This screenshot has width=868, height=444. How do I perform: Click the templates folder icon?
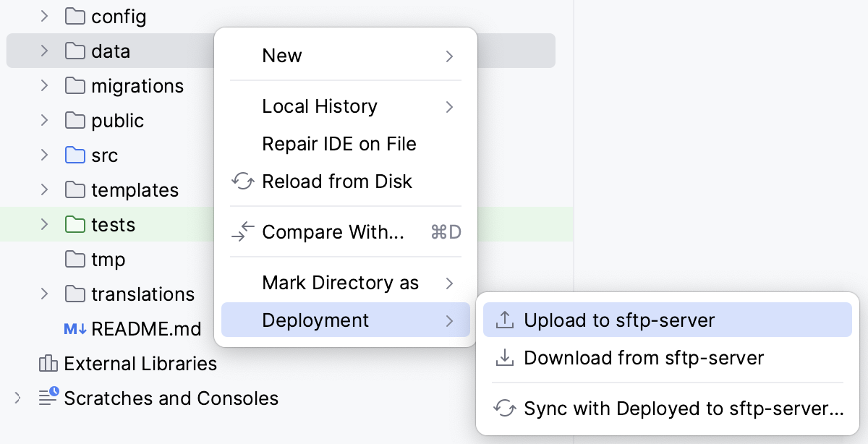pos(75,189)
